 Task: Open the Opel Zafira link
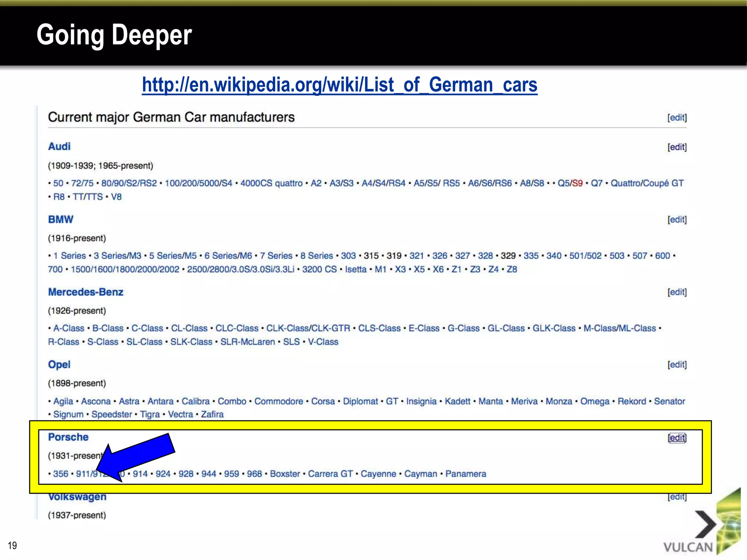coord(212,415)
